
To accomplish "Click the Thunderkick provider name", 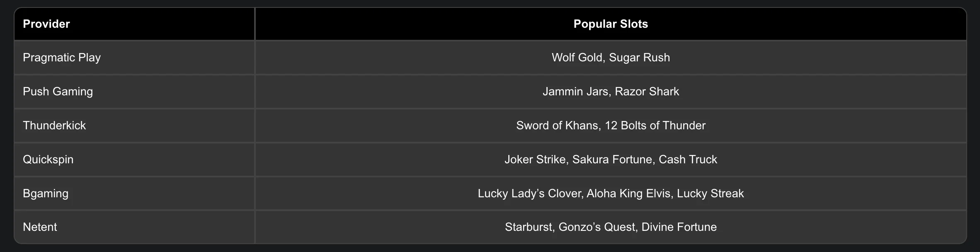I will click(x=54, y=126).
